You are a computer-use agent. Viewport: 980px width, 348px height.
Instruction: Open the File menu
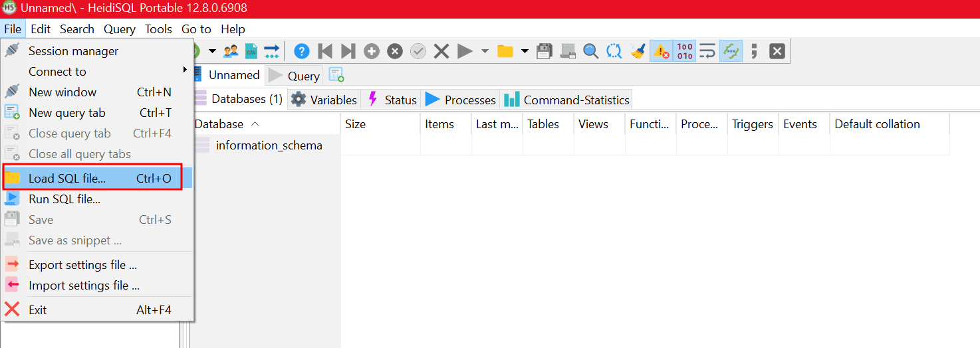tap(13, 29)
